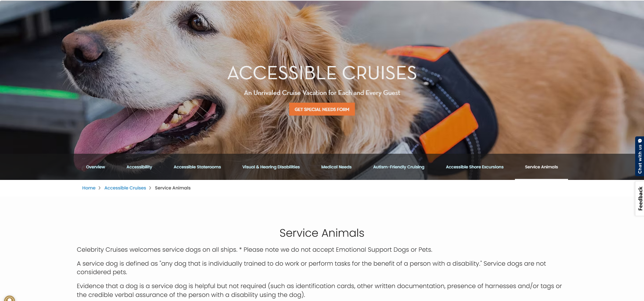Image resolution: width=644 pixels, height=301 pixels.
Task: Follow the Accessible Cruises breadcrumb link
Action: tap(125, 188)
